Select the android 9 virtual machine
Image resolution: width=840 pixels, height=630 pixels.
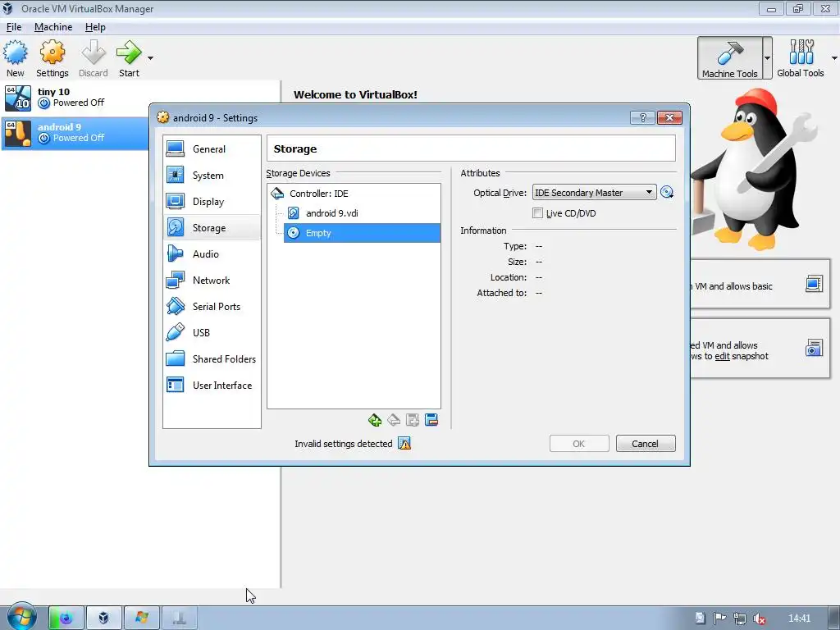pos(75,133)
